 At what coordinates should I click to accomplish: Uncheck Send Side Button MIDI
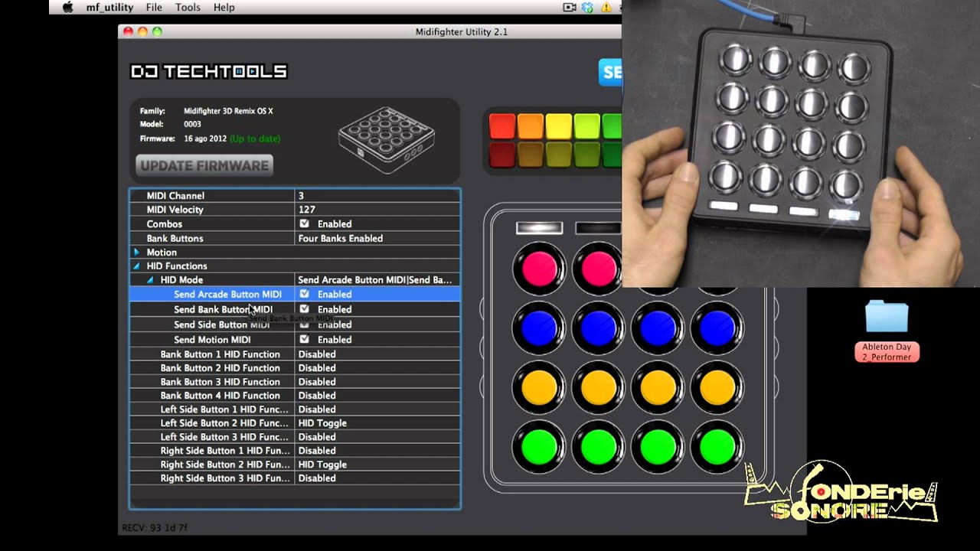tap(305, 324)
